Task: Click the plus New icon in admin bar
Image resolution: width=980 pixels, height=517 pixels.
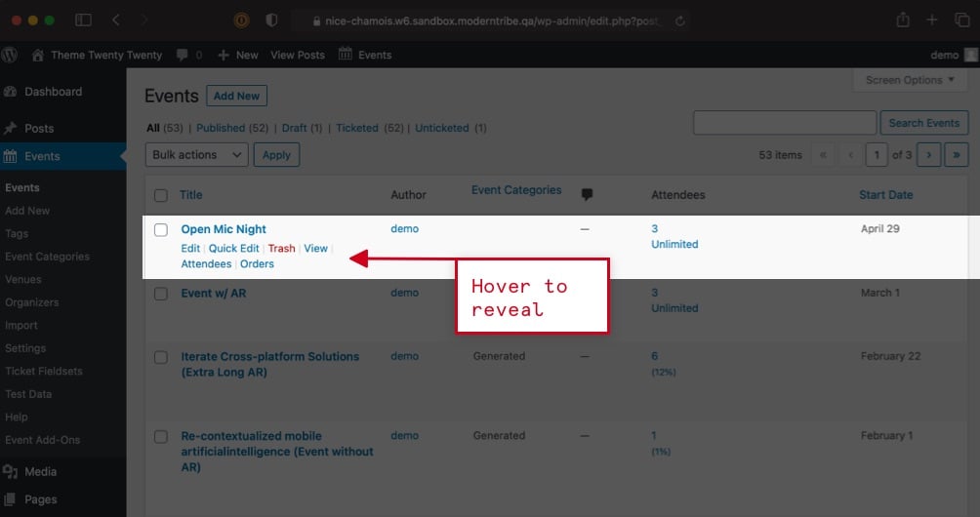Action: point(224,55)
